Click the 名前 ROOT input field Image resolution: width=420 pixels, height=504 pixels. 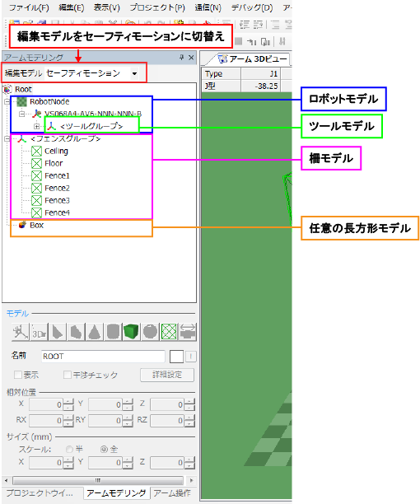pyautogui.click(x=103, y=357)
